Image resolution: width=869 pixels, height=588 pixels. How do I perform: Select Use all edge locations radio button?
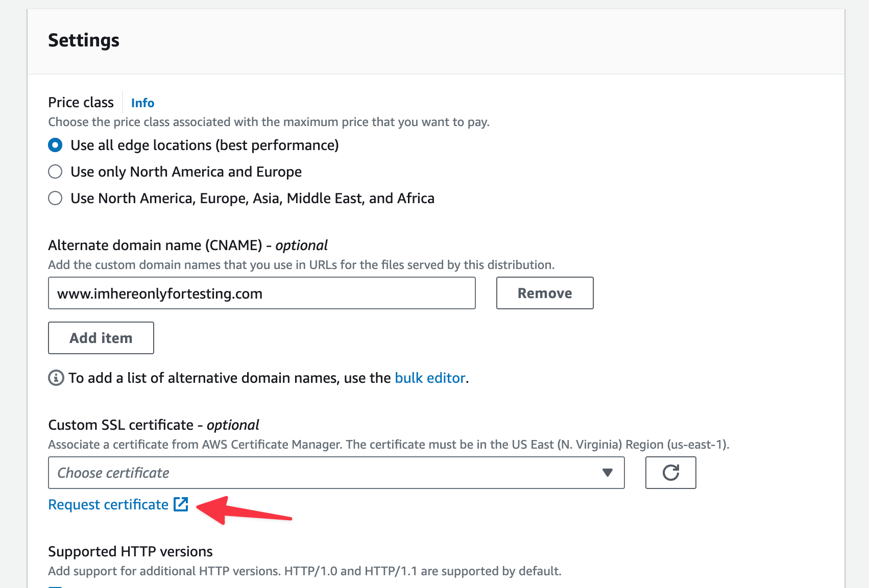[x=55, y=145]
